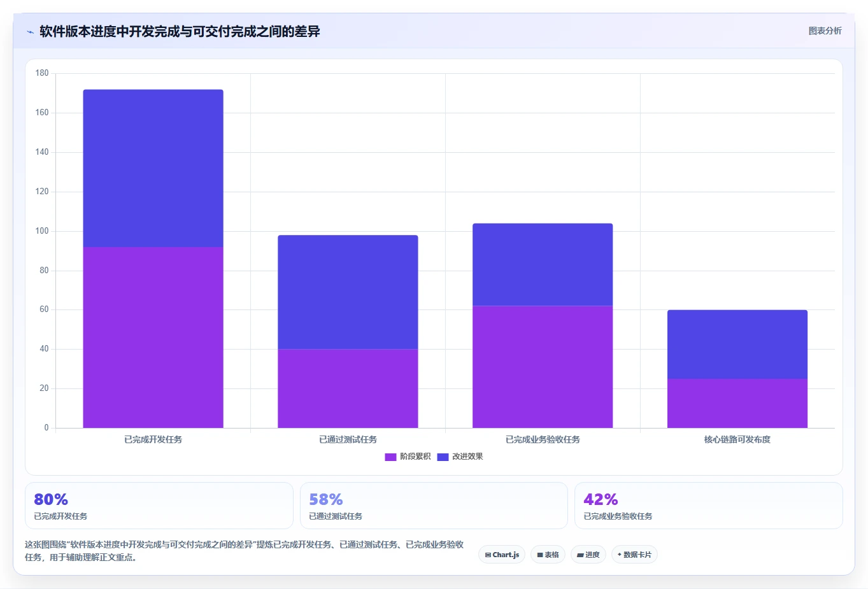This screenshot has height=589, width=868.
Task: Click blue 改进效果 segment of 已完成开发任务 bar
Action: (153, 168)
